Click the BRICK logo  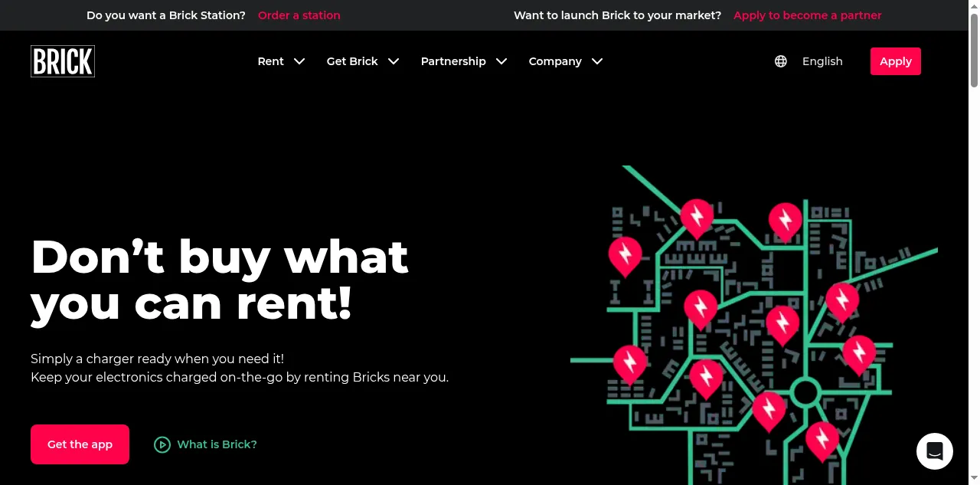pyautogui.click(x=63, y=61)
